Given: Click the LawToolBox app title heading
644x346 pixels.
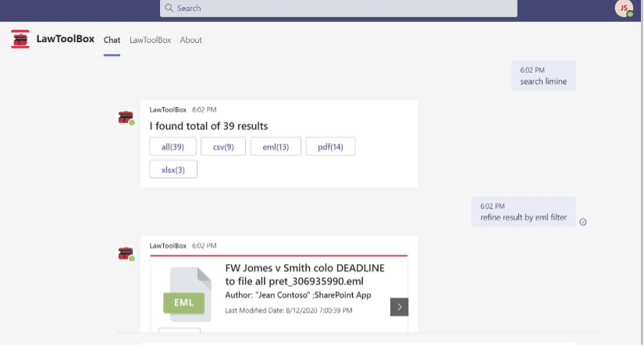Looking at the screenshot, I should (66, 39).
